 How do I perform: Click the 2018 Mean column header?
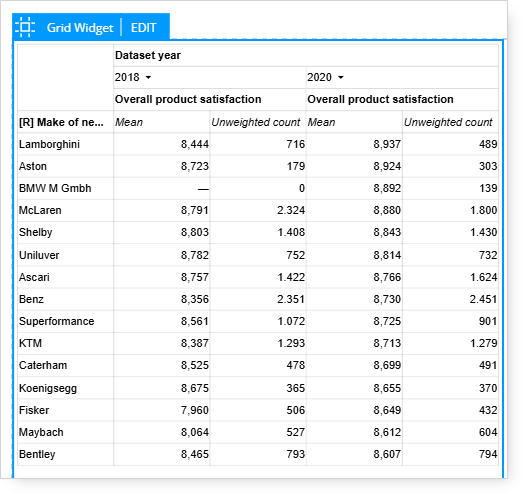pos(129,122)
